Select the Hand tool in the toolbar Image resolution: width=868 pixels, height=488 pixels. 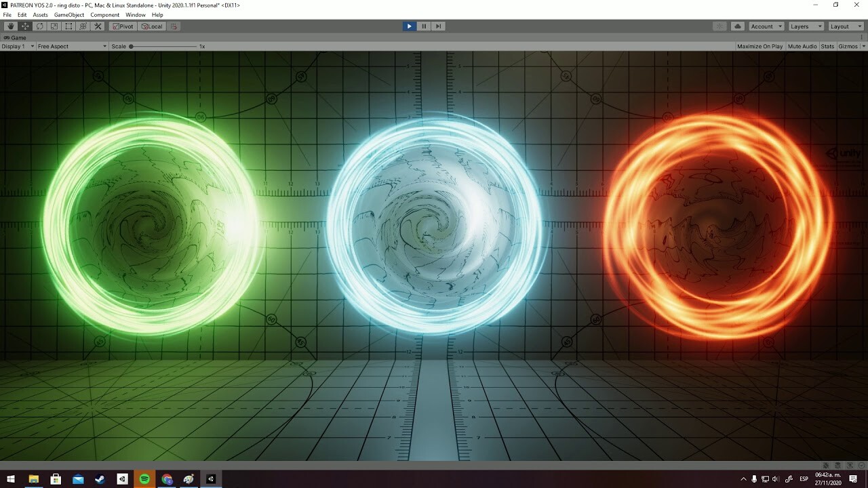coord(9,26)
